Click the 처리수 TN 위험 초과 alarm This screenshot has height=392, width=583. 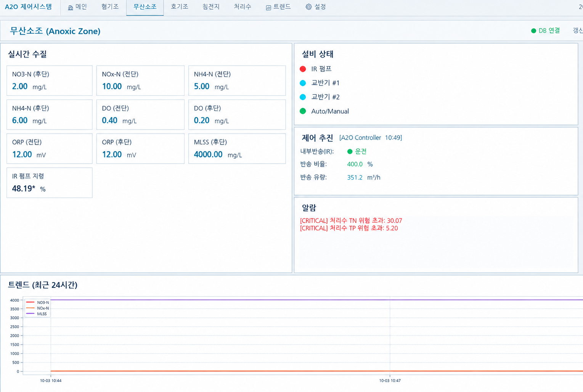[351, 220]
